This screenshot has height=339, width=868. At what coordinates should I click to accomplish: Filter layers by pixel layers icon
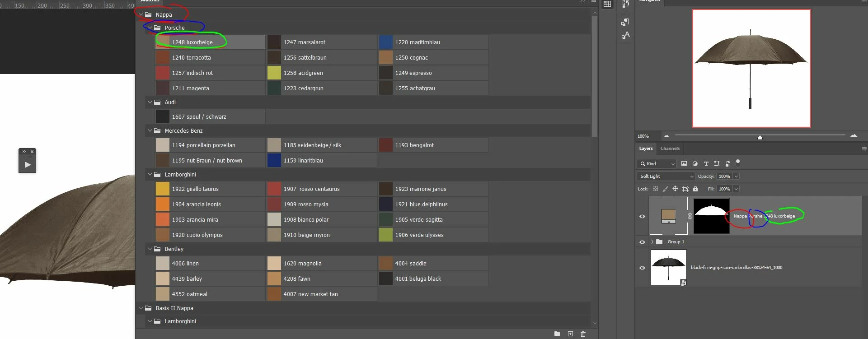(x=684, y=163)
